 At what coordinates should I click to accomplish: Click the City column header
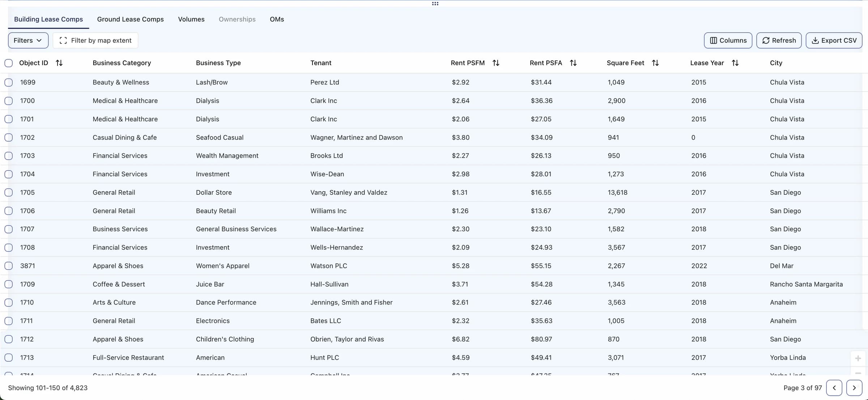click(x=776, y=63)
